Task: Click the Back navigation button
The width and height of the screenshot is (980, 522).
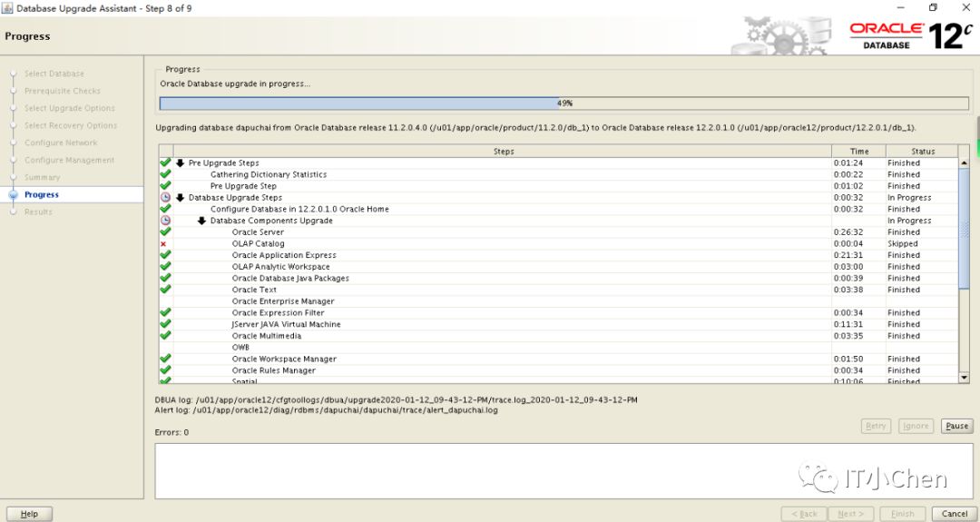Action: pos(804,514)
